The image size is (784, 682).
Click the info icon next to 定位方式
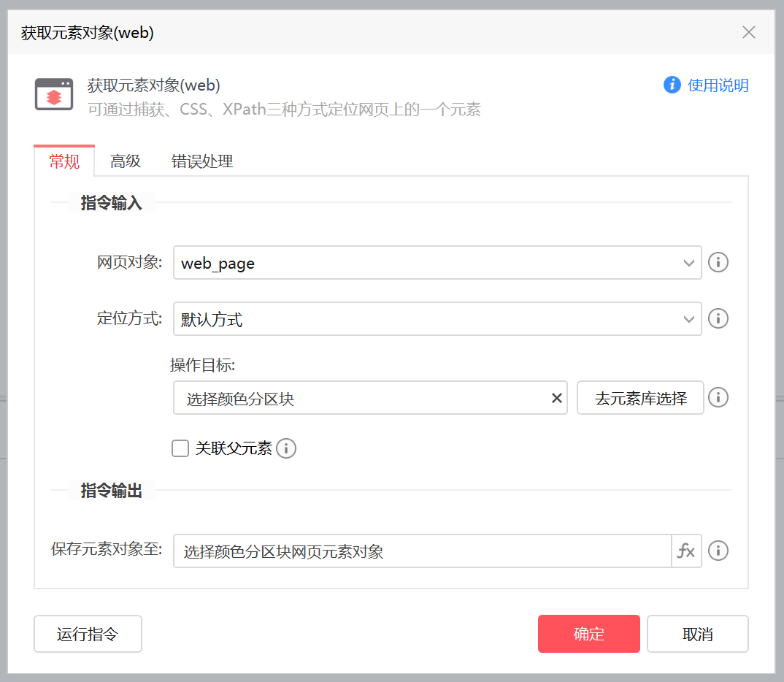[718, 319]
